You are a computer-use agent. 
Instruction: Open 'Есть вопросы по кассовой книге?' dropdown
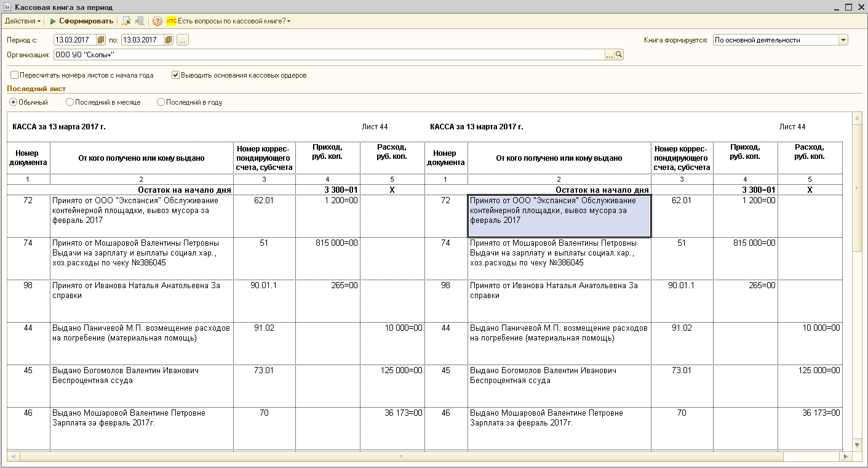(229, 21)
